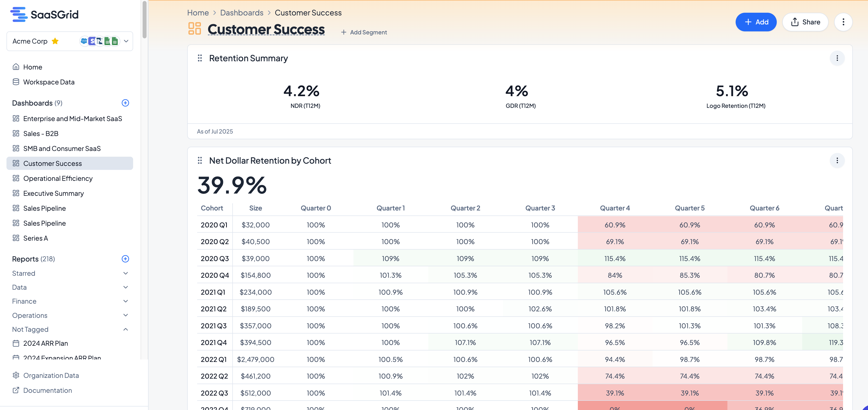Viewport: 868px width, 410px height.
Task: Add a new dashboard with plus icon
Action: point(125,103)
